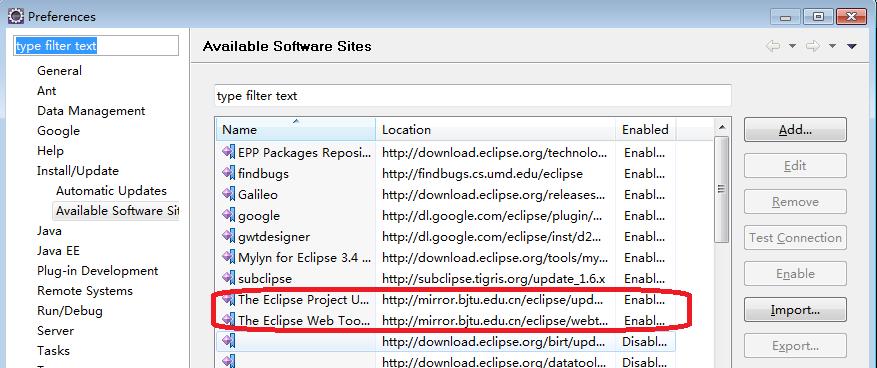Select the 'findbugs' site name
This screenshot has height=368, width=877.
[263, 173]
